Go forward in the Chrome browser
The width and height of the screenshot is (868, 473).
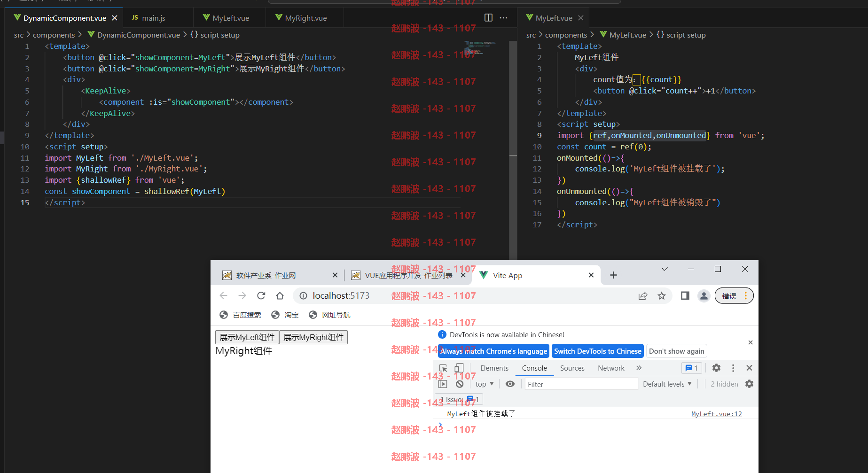[x=242, y=295]
